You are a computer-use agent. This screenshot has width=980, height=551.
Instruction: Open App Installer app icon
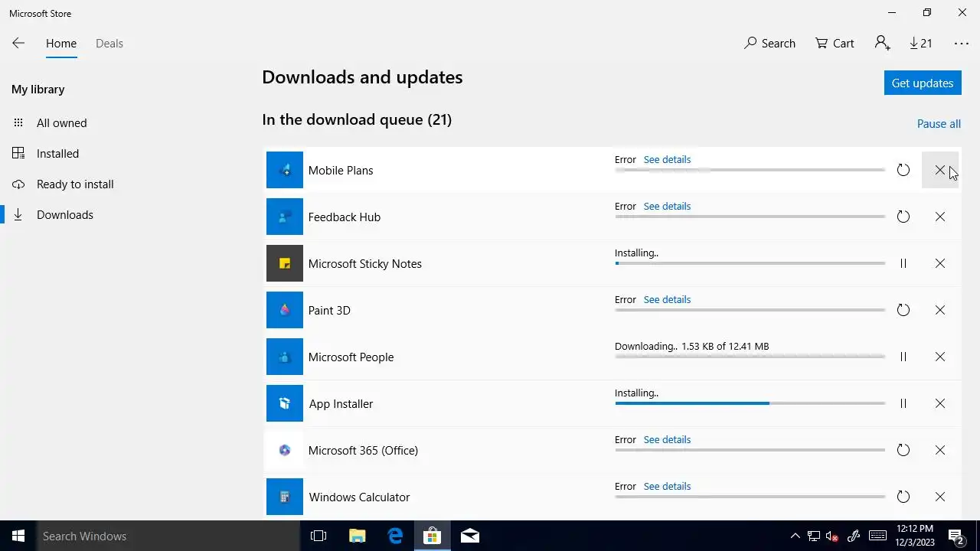tap(285, 403)
